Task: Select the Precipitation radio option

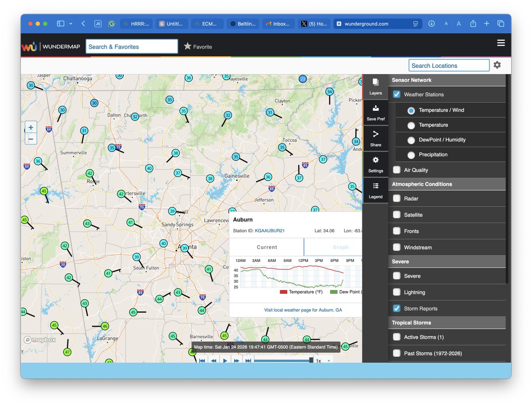Action: tap(411, 155)
